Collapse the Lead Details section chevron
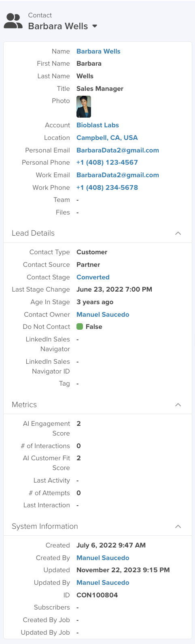Screen dimensions: 195x644 [x=178, y=233]
